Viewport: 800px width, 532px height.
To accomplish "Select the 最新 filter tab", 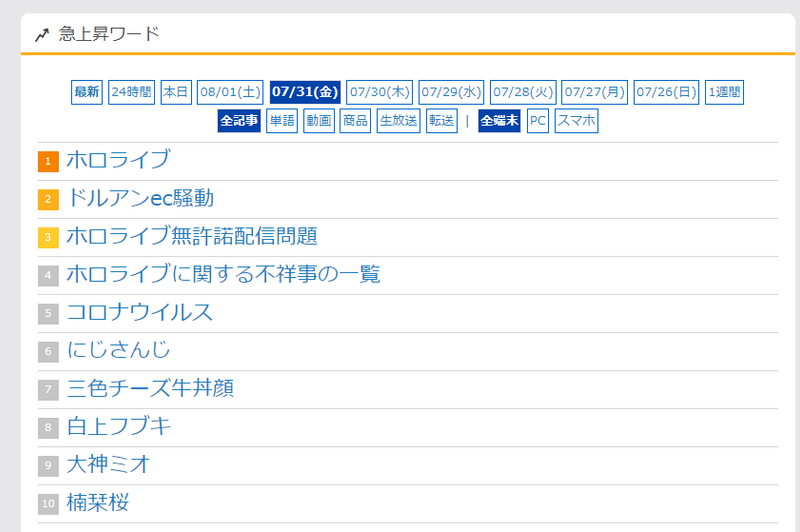I will coord(87,92).
